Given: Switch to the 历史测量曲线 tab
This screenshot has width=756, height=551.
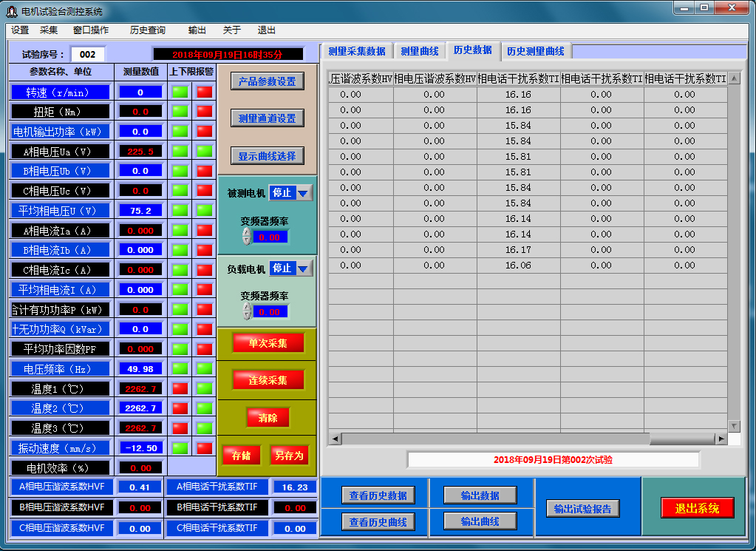Looking at the screenshot, I should (x=535, y=51).
